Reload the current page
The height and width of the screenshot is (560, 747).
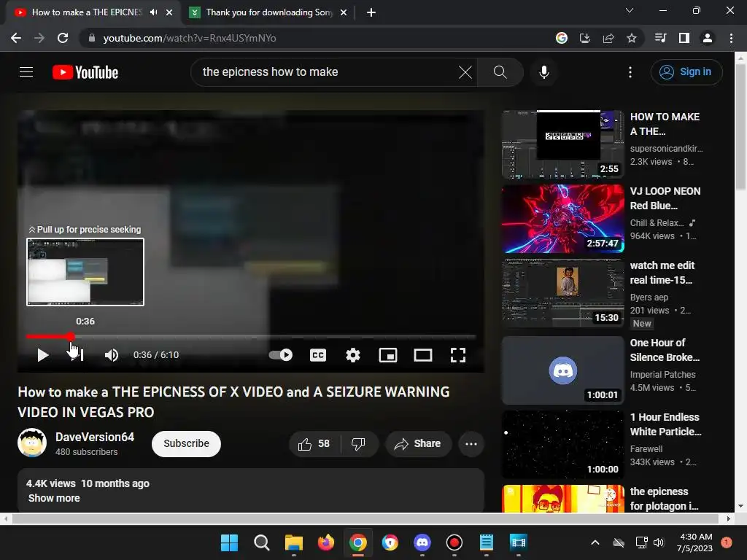click(x=63, y=38)
